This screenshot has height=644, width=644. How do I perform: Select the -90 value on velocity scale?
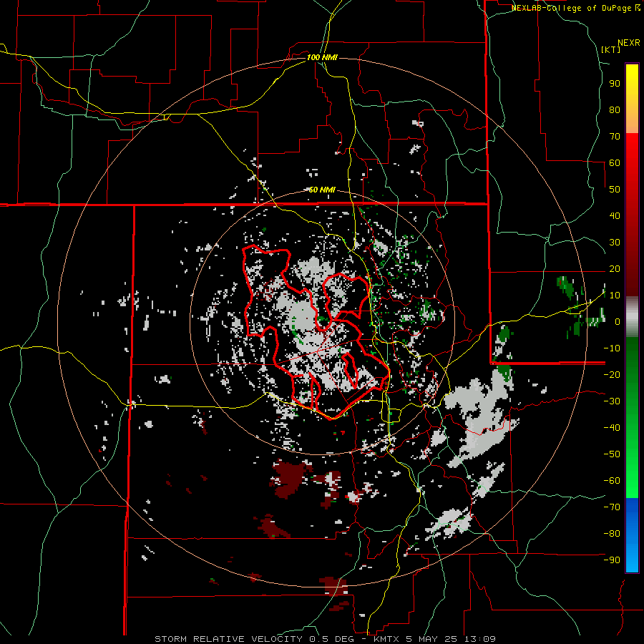pos(612,560)
